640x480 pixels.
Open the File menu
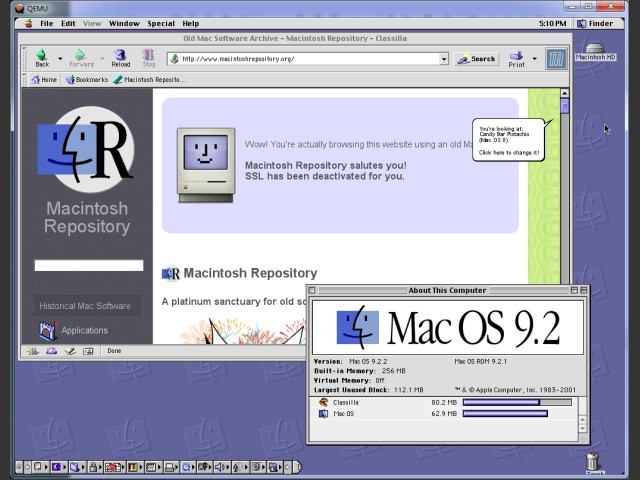47,24
